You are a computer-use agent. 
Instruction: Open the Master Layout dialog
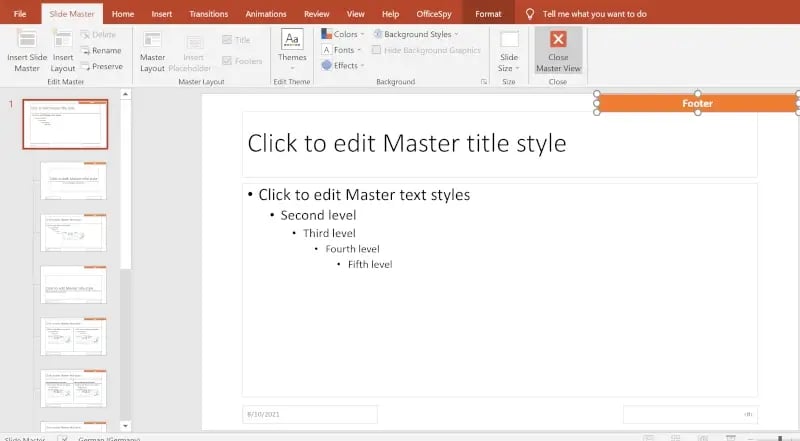click(x=152, y=51)
